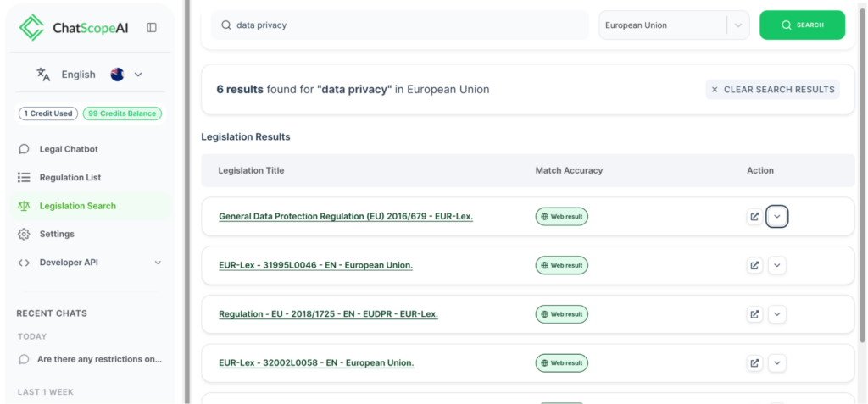Click the translate language icon

coord(43,75)
